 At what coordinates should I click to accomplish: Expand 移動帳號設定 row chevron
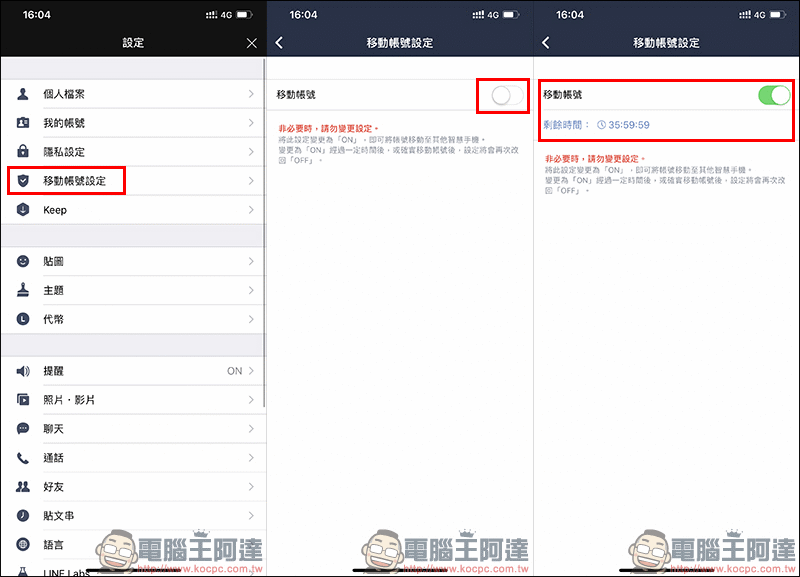[x=251, y=181]
